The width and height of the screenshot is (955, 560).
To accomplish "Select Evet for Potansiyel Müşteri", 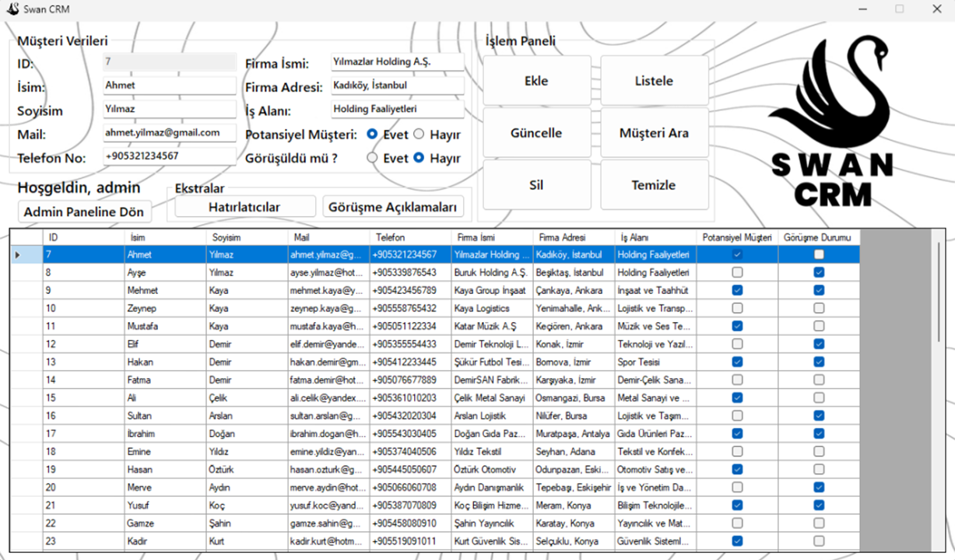I will pos(373,135).
